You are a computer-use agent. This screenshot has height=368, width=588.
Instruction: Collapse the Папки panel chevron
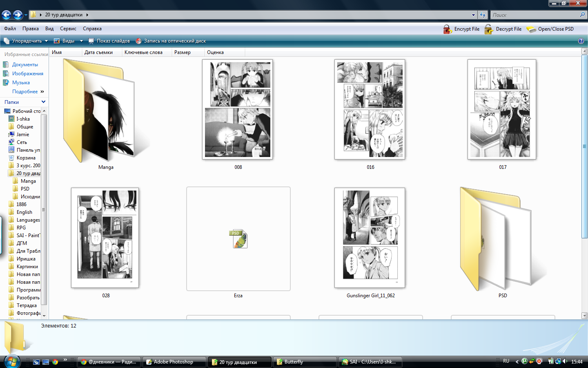(x=43, y=102)
